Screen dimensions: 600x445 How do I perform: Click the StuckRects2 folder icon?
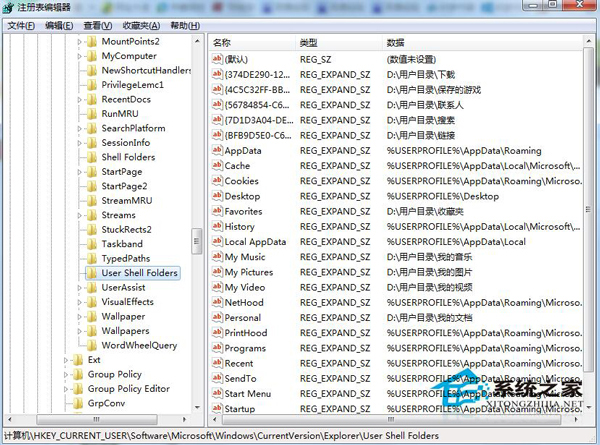[92, 230]
